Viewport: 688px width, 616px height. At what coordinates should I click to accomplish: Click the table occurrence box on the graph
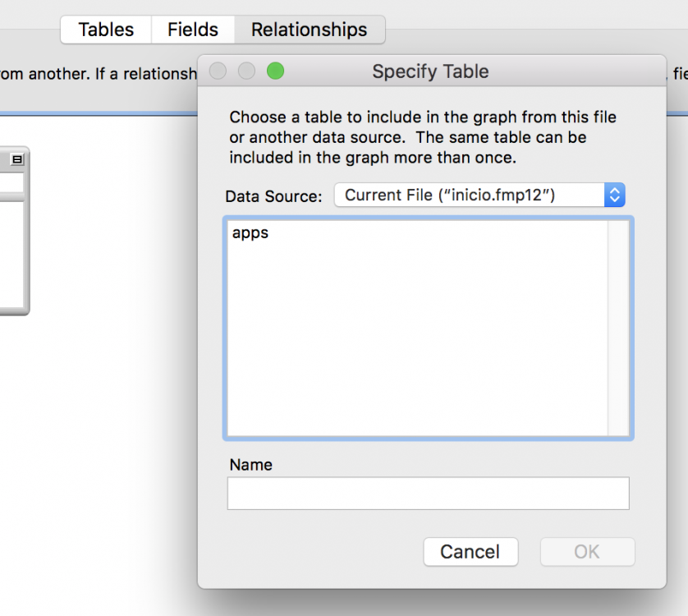tap(12, 246)
